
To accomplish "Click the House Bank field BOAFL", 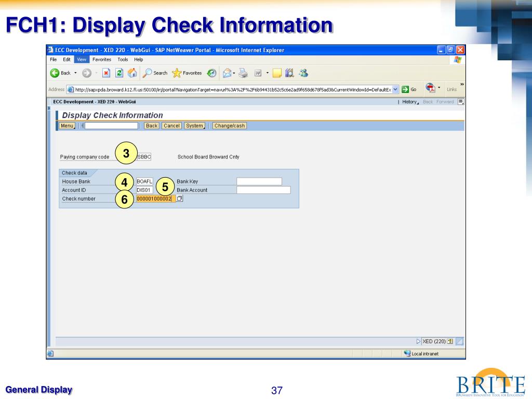I will click(144, 181).
